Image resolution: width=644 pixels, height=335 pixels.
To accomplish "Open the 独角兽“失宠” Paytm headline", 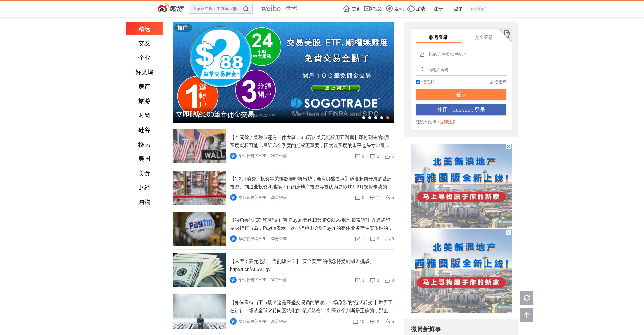I will 311,224.
